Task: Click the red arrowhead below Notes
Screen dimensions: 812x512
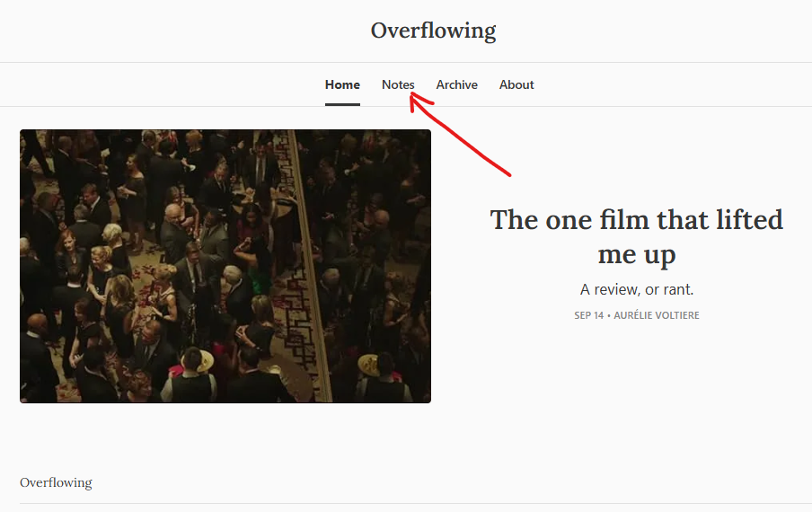Action: tap(414, 99)
